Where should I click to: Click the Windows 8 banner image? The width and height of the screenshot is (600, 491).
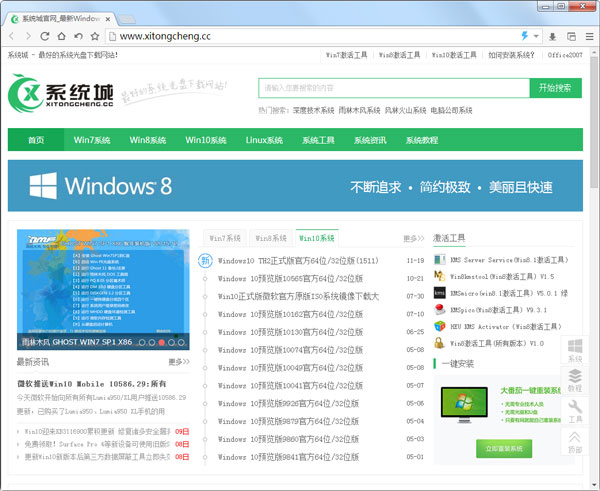(x=295, y=186)
